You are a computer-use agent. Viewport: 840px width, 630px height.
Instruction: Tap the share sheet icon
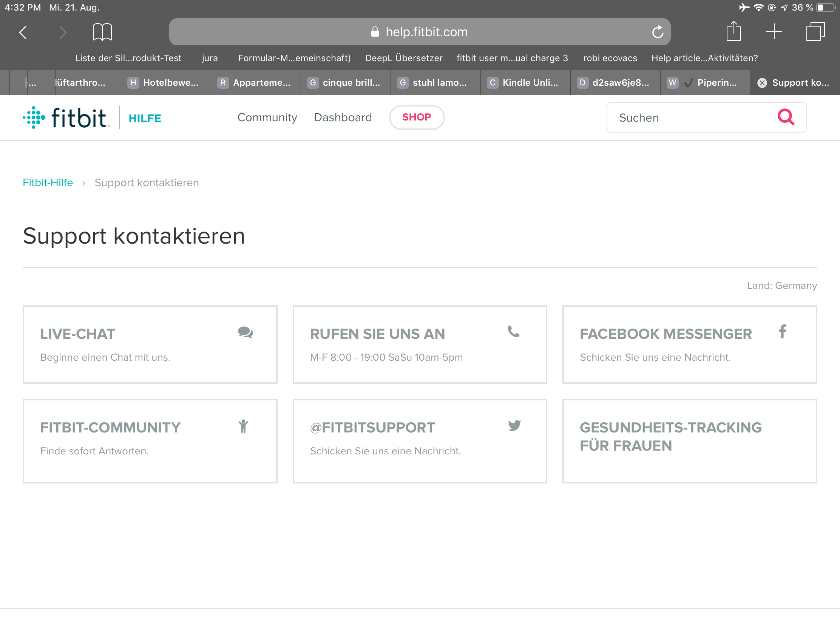(733, 31)
